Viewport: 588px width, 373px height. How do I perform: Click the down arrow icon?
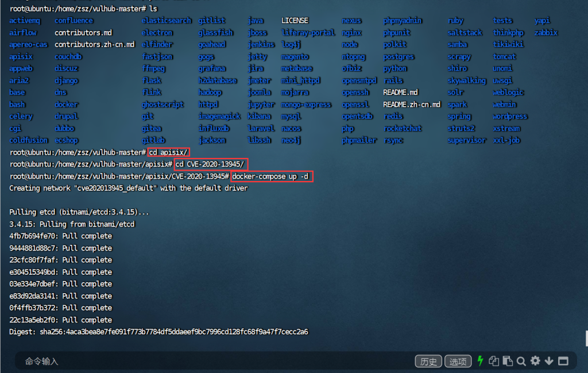(549, 361)
